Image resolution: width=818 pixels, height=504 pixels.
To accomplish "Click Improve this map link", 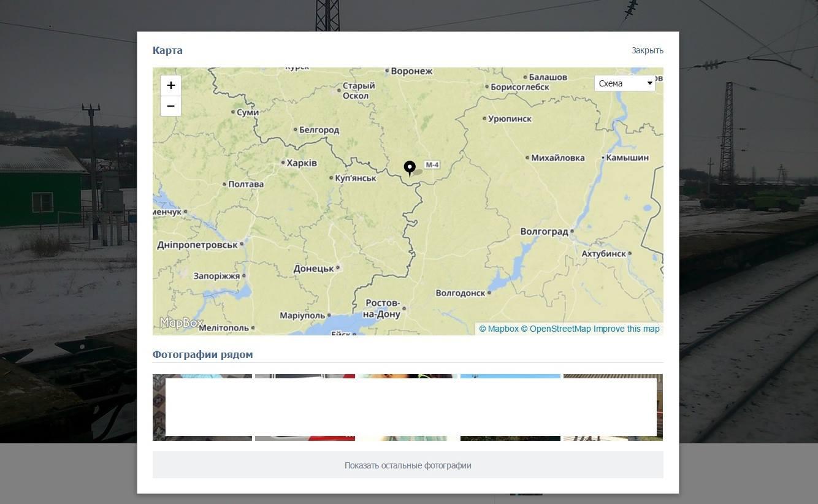I will [x=626, y=329].
